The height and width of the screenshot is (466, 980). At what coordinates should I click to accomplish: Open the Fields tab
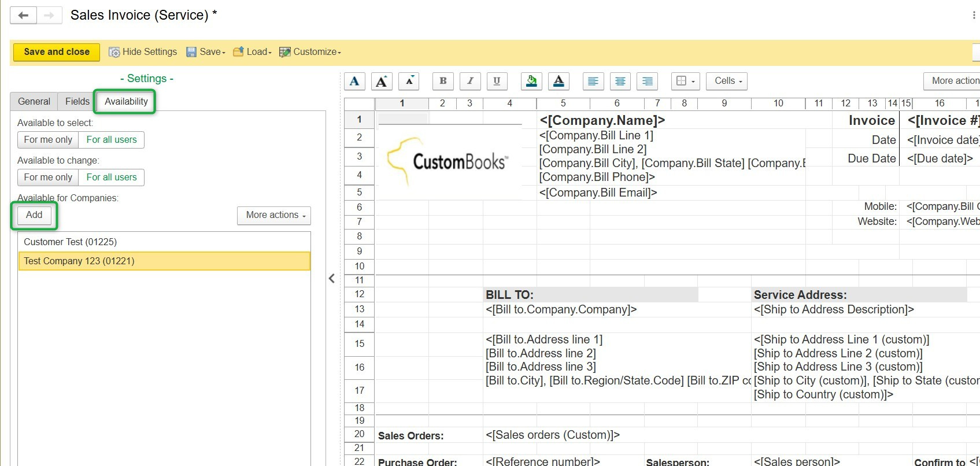(77, 102)
